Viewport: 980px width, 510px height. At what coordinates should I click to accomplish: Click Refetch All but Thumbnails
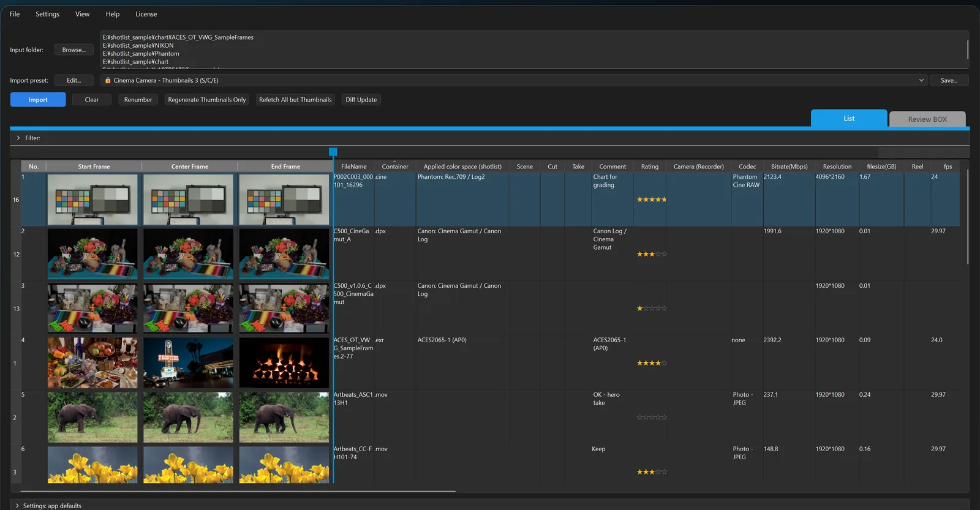(x=295, y=100)
